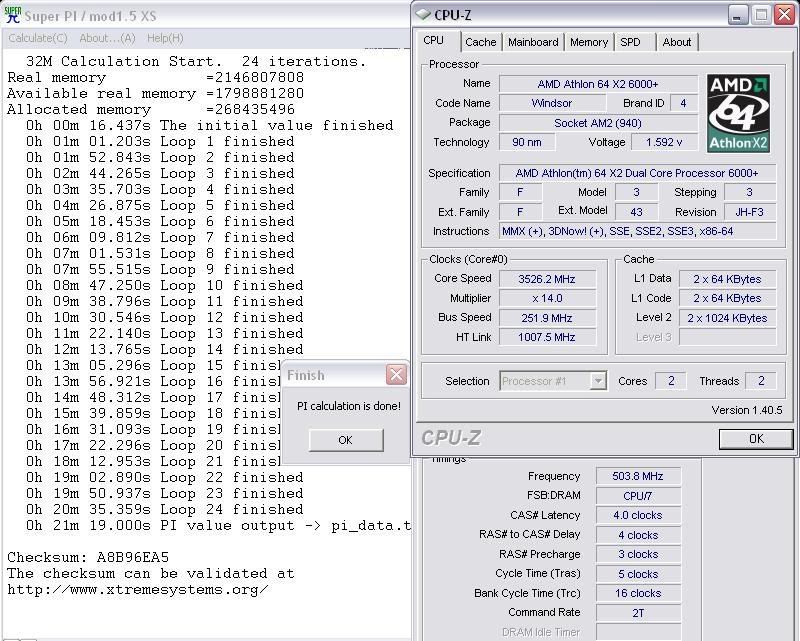Click the Threads count field
This screenshot has height=641, width=800.
[x=761, y=381]
